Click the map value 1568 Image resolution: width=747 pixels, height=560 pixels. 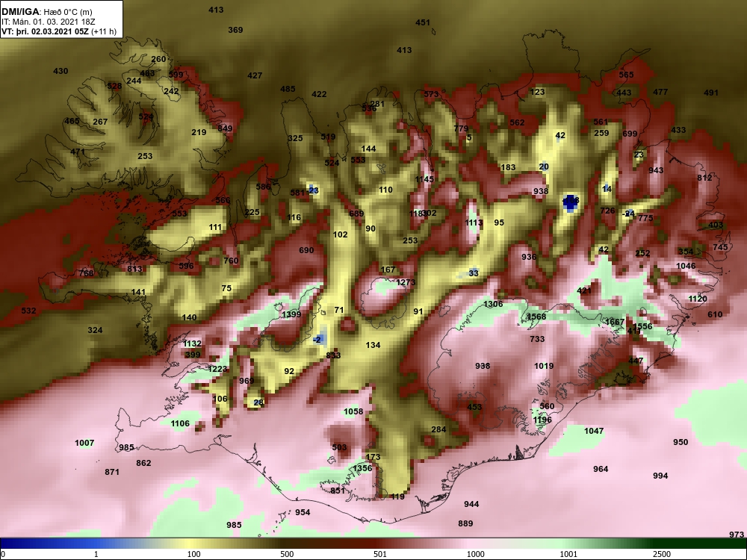(537, 317)
